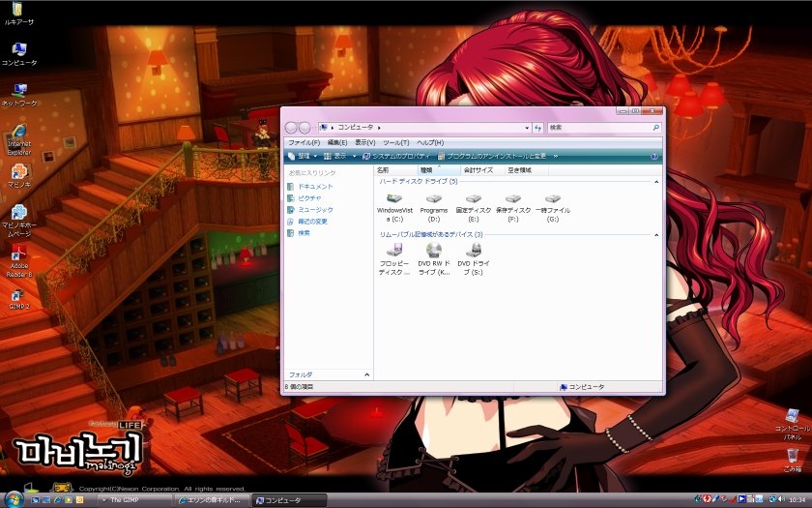Launch Internet Explorer from desktop
Viewport: 812px width, 508px height.
click(x=19, y=140)
